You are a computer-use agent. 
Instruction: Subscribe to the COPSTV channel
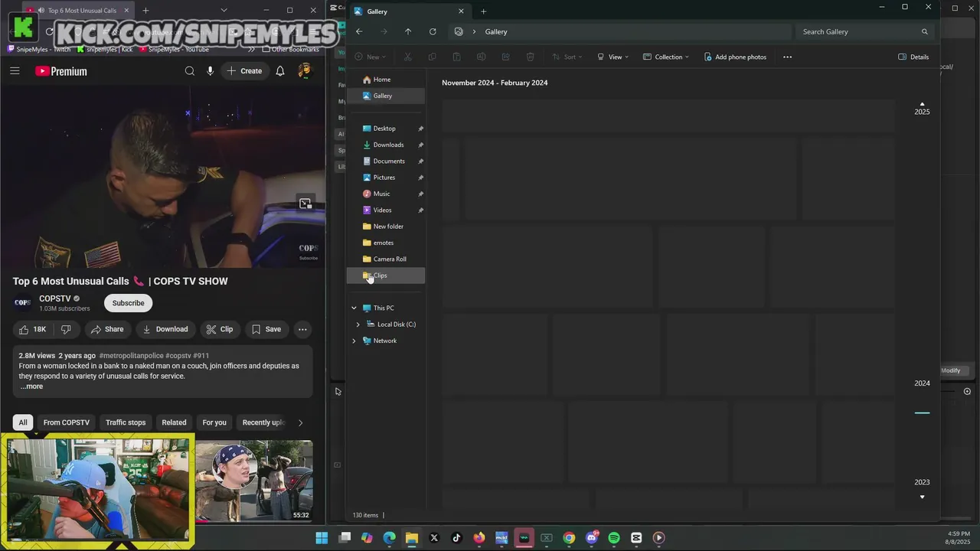pyautogui.click(x=128, y=303)
